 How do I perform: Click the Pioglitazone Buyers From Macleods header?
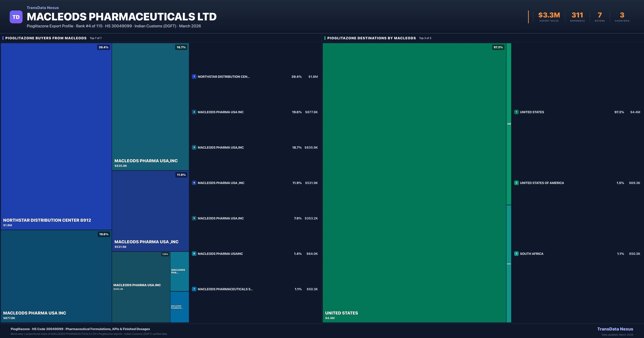(46, 38)
